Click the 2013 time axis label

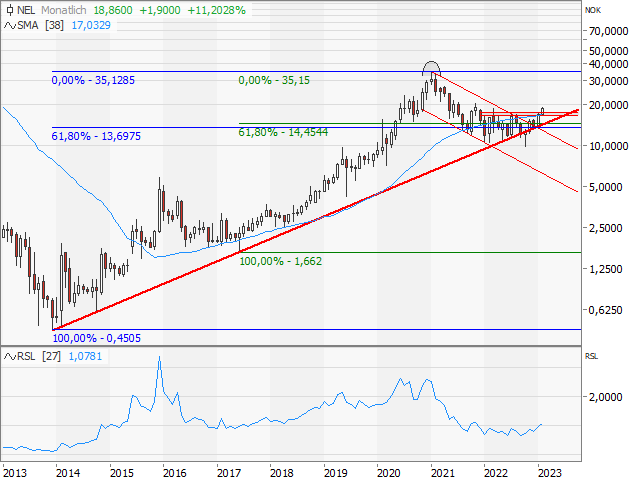[x=15, y=473]
